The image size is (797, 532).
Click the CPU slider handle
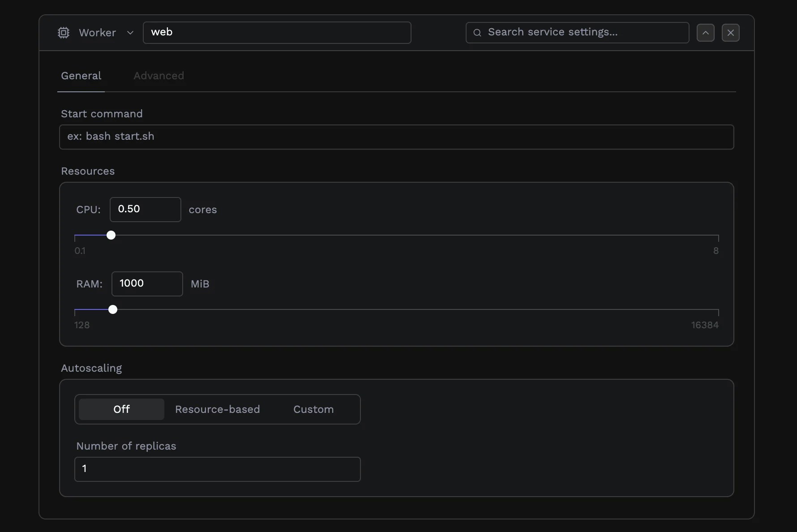coord(111,235)
